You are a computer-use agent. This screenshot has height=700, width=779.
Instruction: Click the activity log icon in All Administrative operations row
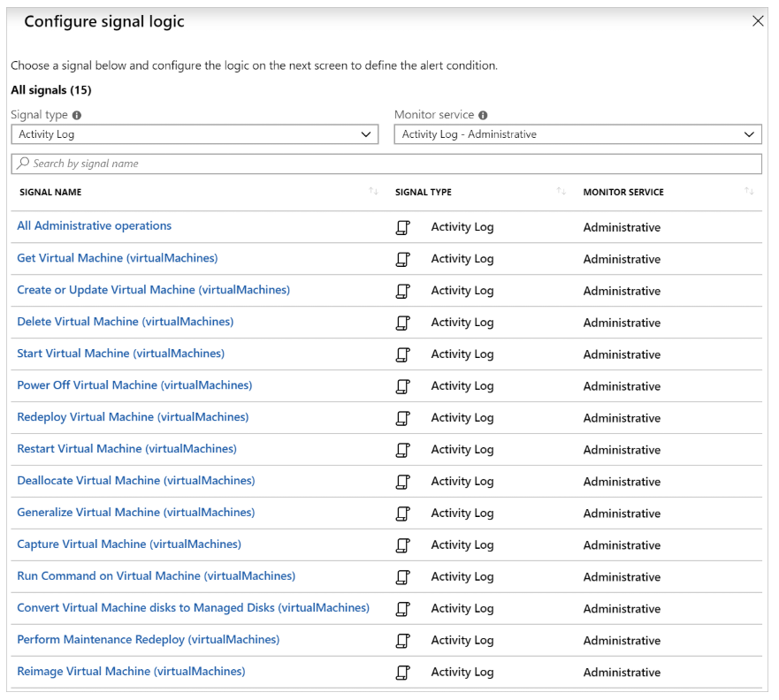point(403,227)
